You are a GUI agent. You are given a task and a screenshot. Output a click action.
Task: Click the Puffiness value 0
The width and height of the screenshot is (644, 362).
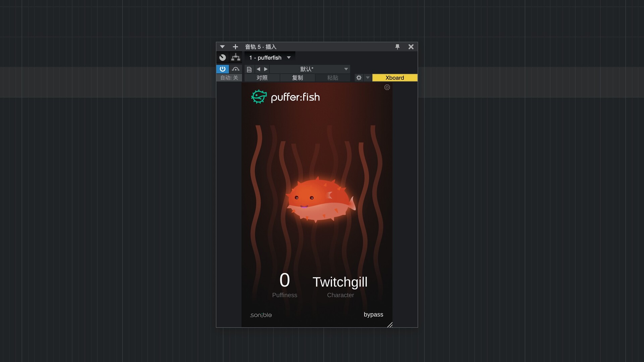284,280
